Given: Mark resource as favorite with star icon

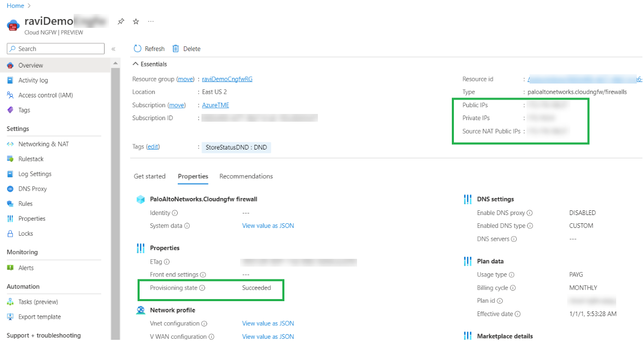Looking at the screenshot, I should 136,22.
